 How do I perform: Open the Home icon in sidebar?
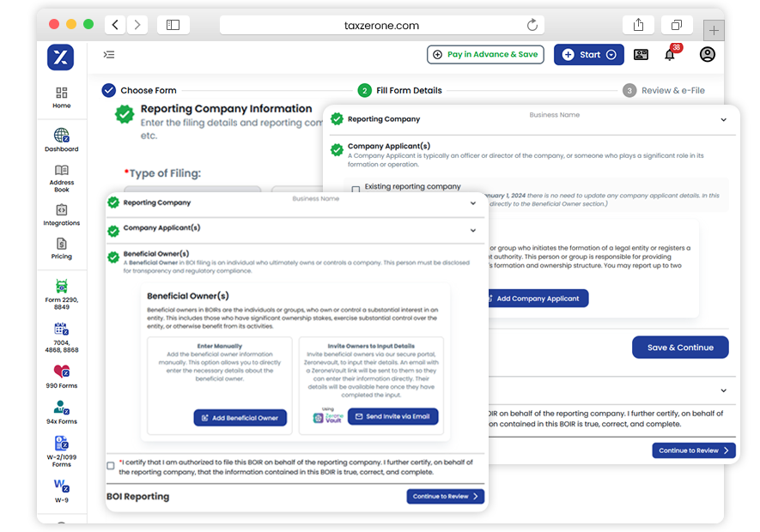tap(61, 94)
